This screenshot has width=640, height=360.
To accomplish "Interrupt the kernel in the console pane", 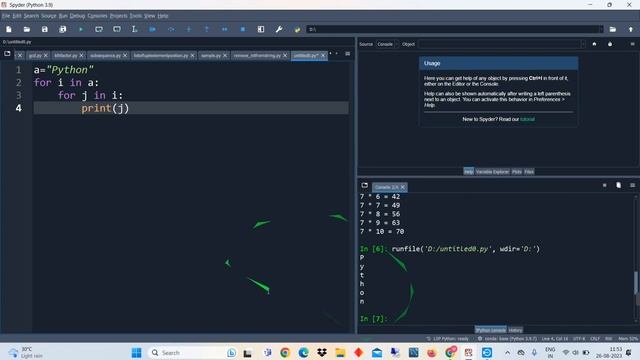I will pyautogui.click(x=604, y=185).
